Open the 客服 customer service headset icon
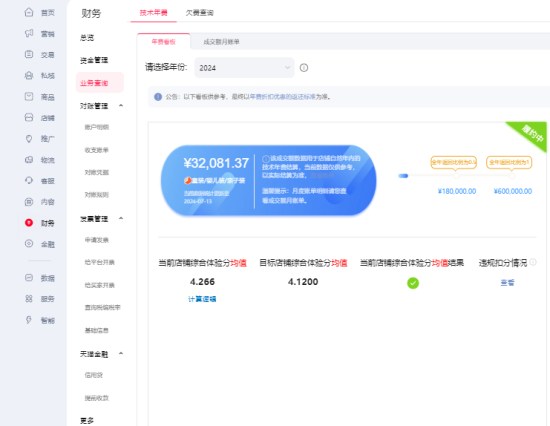The image size is (550, 426). click(x=29, y=180)
